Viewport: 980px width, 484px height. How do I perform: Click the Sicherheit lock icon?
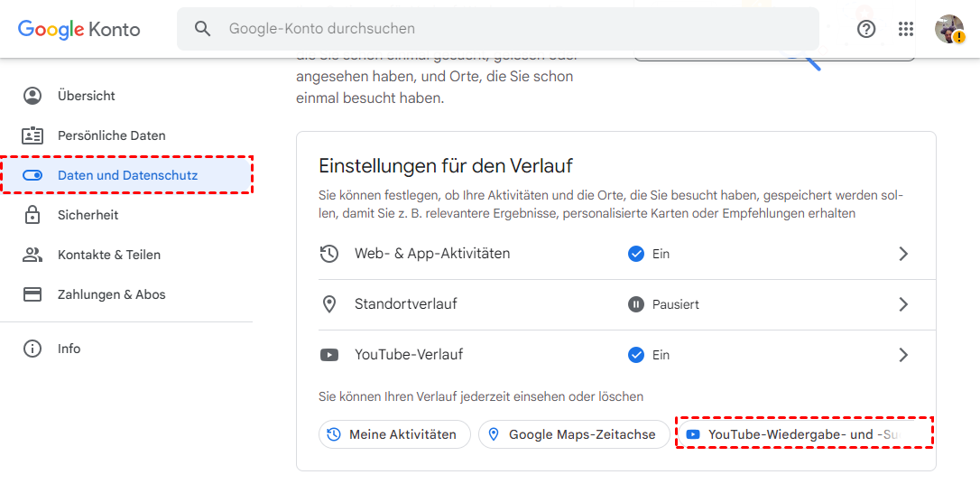[32, 215]
